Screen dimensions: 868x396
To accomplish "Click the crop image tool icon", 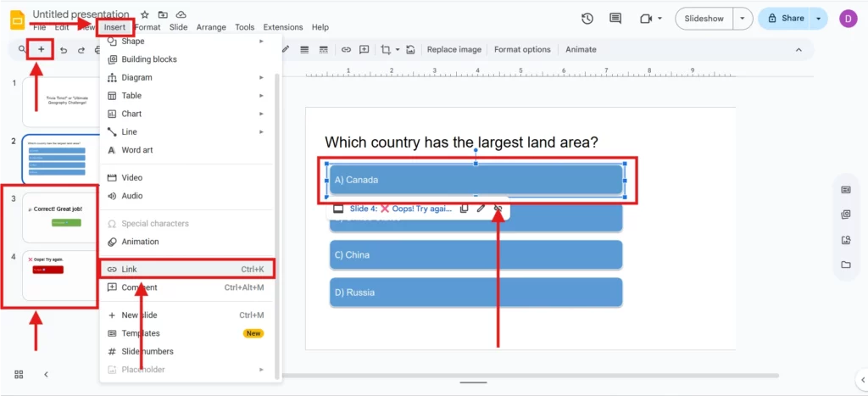I will pos(386,50).
